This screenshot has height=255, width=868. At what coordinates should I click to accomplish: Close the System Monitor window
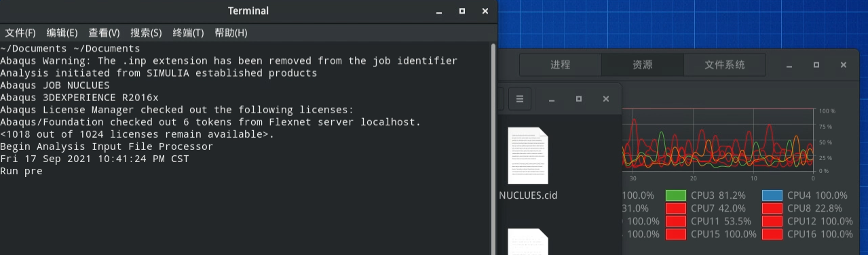coord(843,65)
